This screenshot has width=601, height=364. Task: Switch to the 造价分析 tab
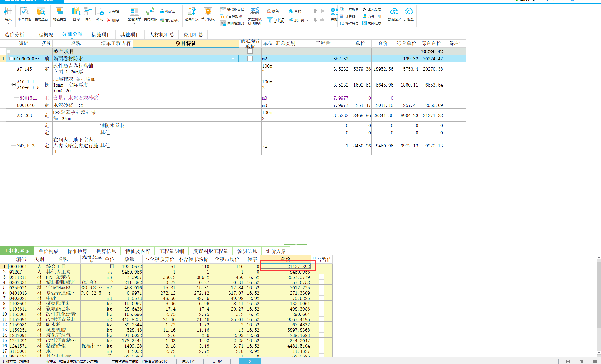[14, 35]
